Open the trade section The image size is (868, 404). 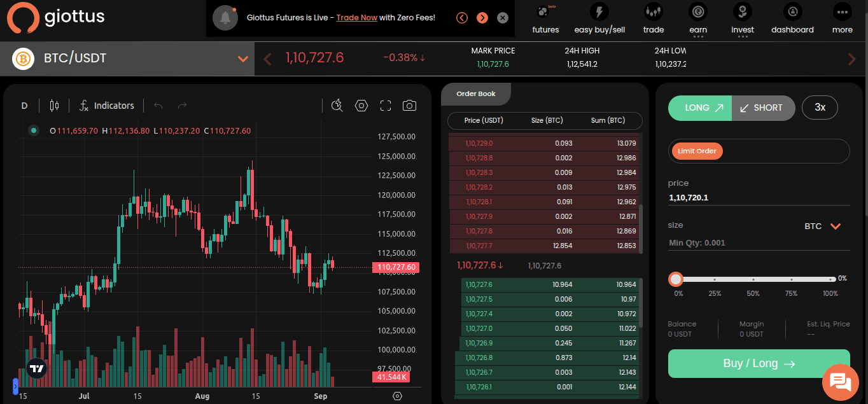(654, 18)
